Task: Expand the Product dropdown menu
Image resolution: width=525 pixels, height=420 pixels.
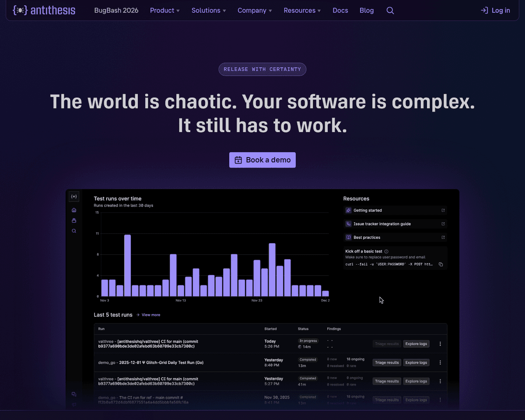Action: pos(164,10)
